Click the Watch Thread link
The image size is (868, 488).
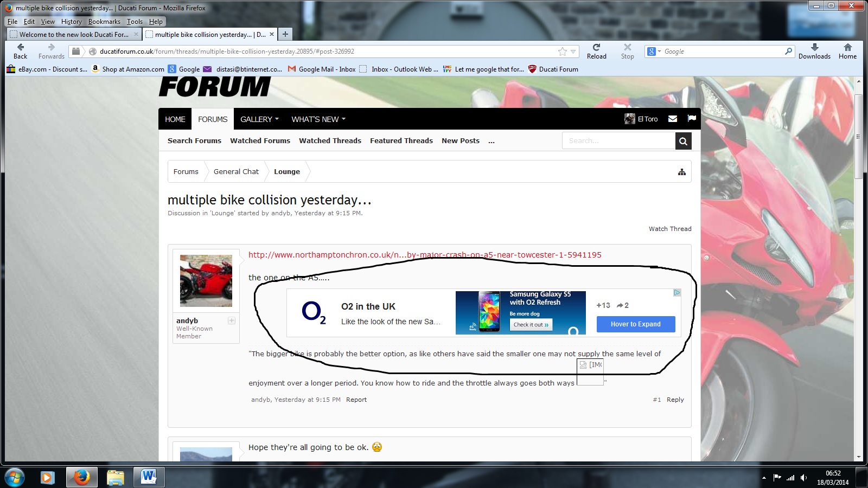tap(670, 229)
